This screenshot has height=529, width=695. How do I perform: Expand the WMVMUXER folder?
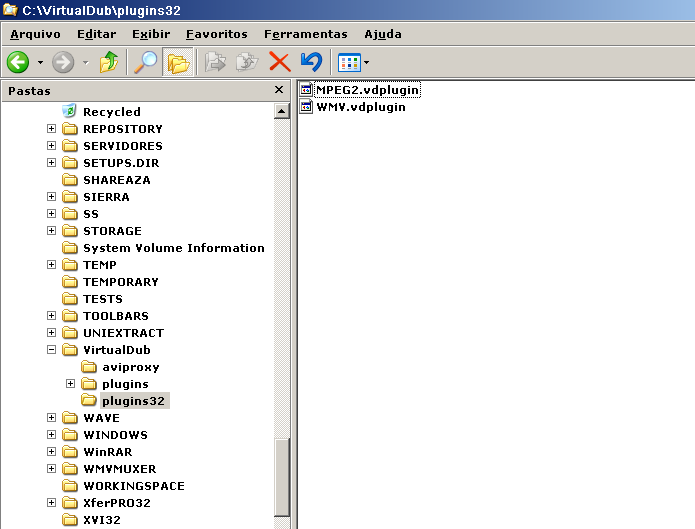point(51,469)
